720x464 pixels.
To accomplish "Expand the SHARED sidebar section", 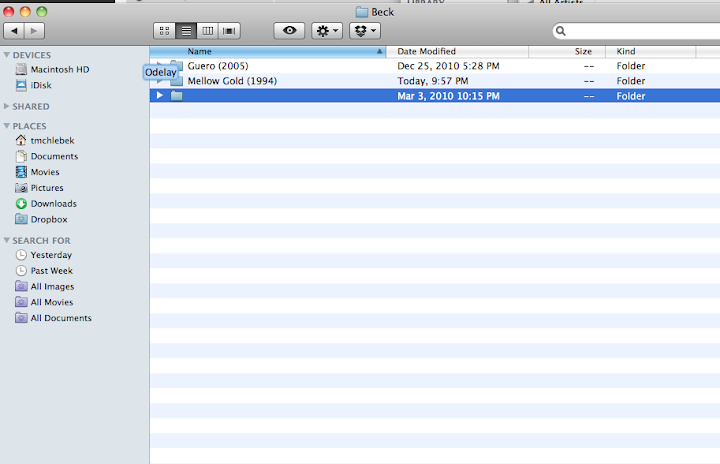I will (x=6, y=106).
